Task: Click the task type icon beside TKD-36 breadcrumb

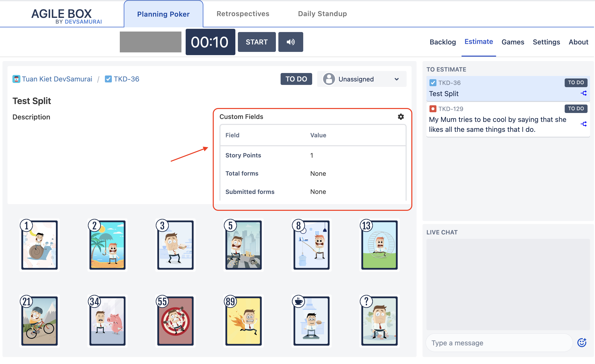Action: tap(108, 79)
